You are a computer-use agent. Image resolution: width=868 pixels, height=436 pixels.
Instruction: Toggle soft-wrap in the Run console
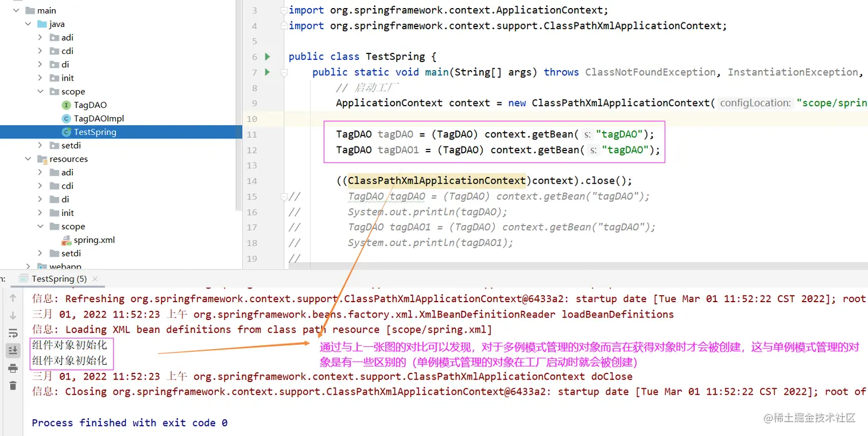click(x=13, y=333)
